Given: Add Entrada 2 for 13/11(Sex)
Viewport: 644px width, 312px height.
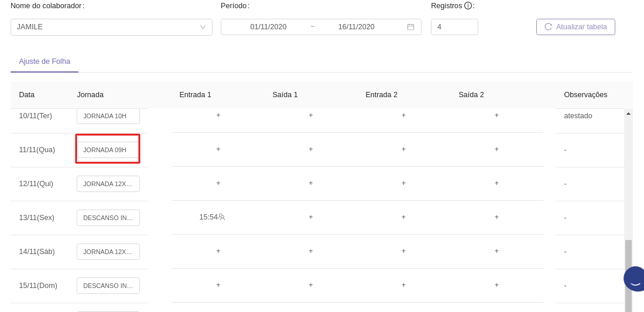Looking at the screenshot, I should 403,217.
